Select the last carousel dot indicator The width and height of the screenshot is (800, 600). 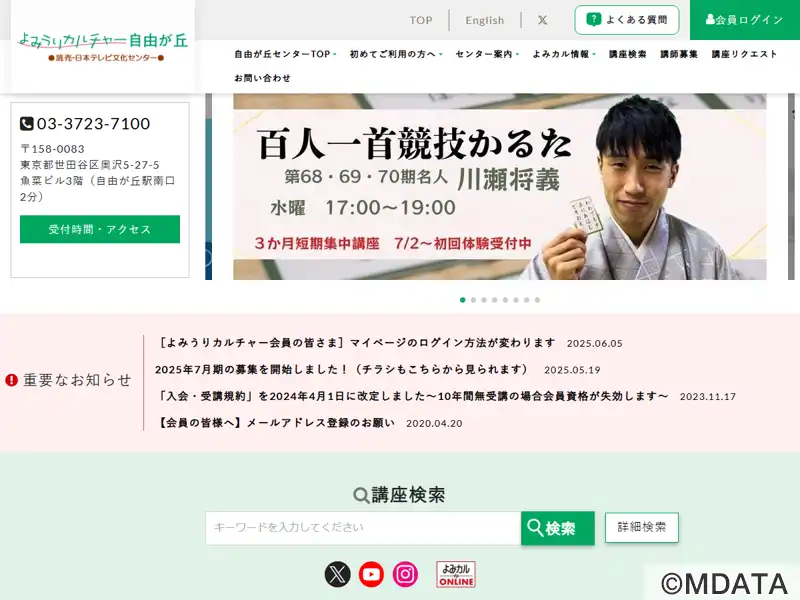[x=537, y=300]
